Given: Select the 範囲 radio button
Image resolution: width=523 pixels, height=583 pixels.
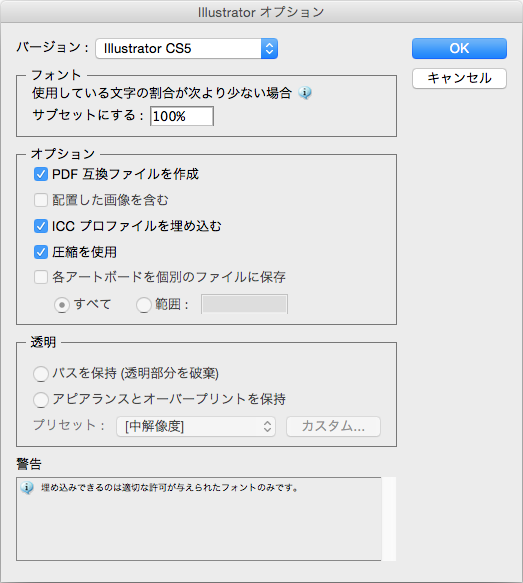Looking at the screenshot, I should click(143, 305).
